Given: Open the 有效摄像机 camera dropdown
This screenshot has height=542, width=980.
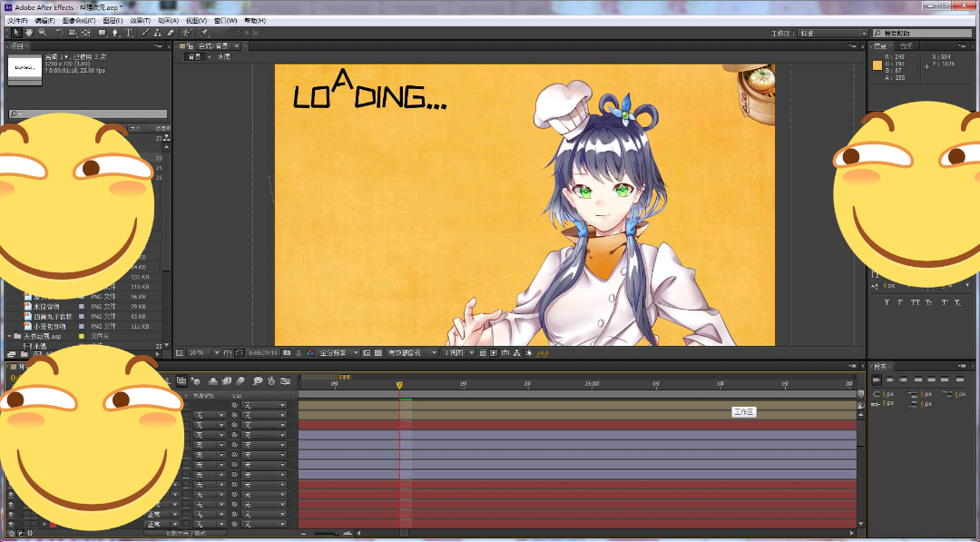Looking at the screenshot, I should [411, 353].
